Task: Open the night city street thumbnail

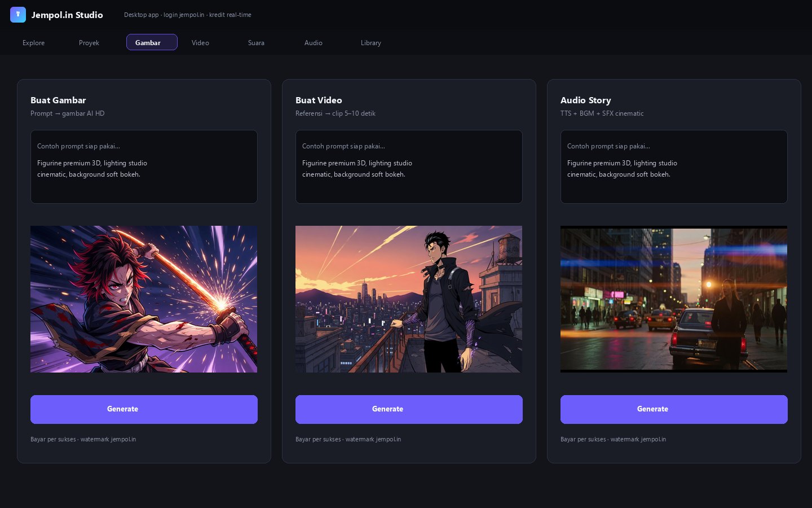Action: pos(674,299)
